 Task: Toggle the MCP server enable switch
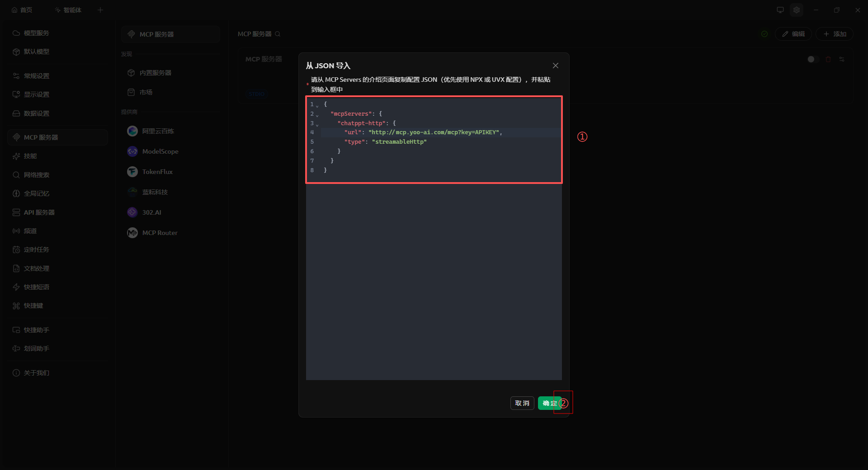813,59
